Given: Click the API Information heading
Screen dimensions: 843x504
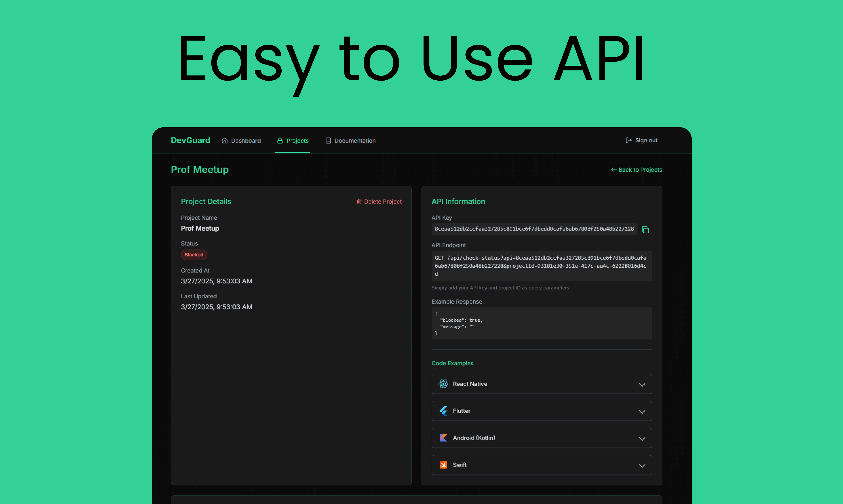Looking at the screenshot, I should 458,201.
